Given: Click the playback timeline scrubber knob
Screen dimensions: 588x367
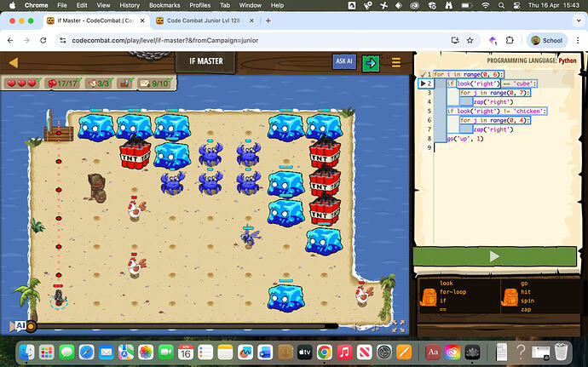Looking at the screenshot, I should 31,326.
